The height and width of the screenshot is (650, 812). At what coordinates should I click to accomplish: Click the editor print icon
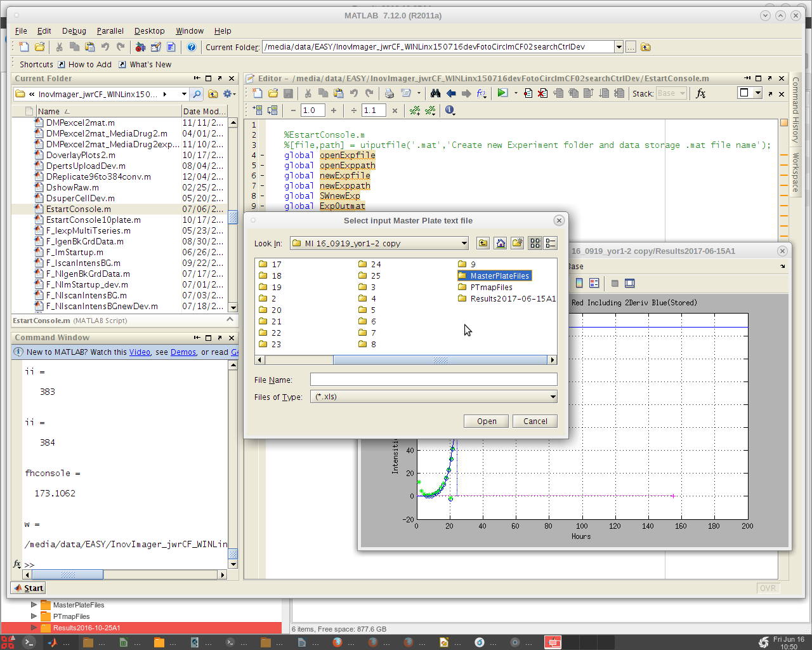point(390,93)
